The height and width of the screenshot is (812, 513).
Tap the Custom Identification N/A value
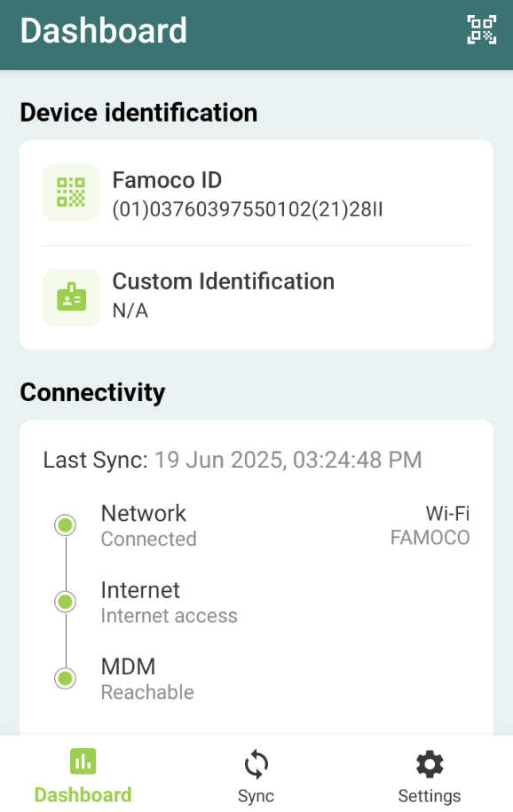[x=130, y=311]
